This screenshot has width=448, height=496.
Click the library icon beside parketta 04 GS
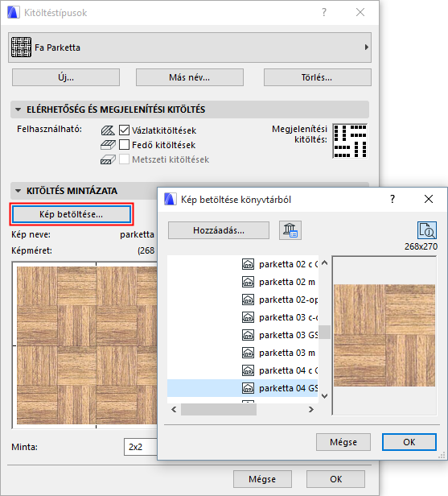248,388
